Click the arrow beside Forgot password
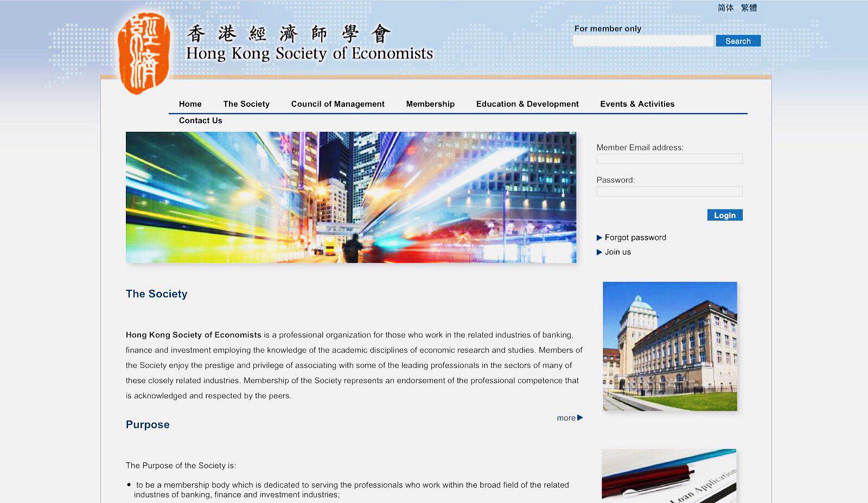This screenshot has height=503, width=868. coord(599,238)
